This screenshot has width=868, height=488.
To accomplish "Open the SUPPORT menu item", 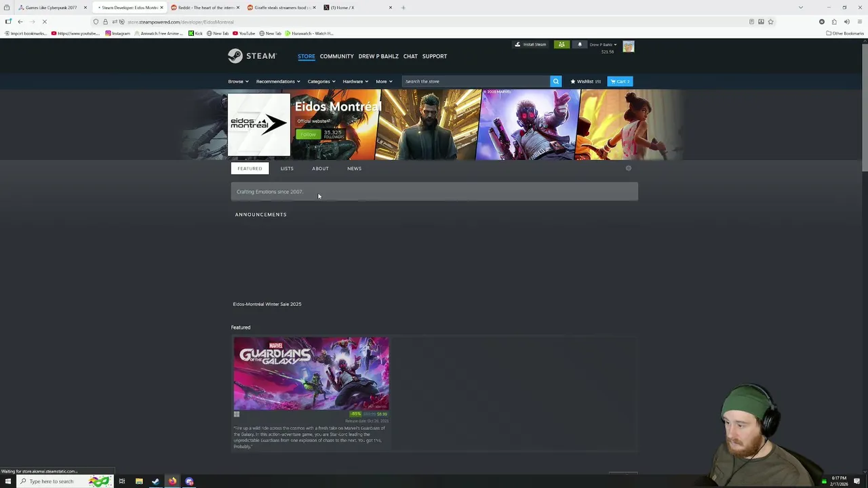I will click(x=435, y=56).
